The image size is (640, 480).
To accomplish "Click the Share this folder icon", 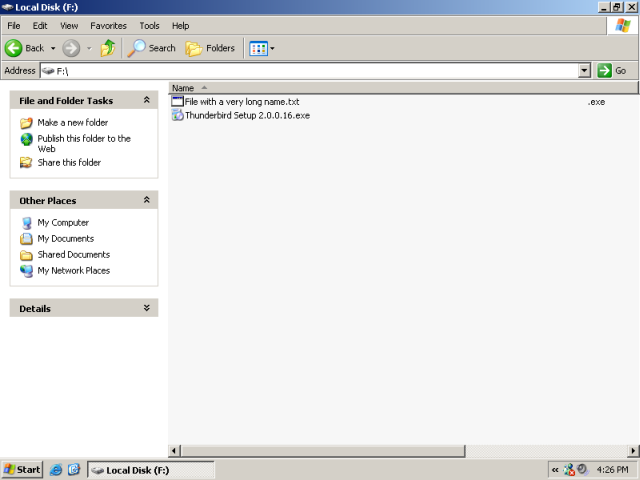I will 26,162.
